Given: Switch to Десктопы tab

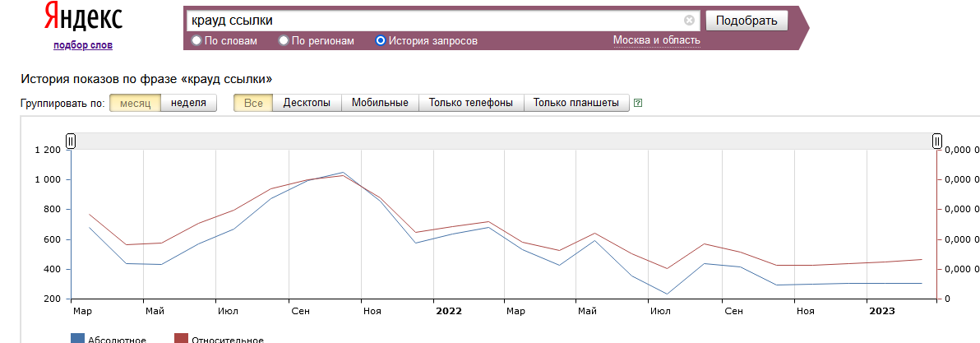Looking at the screenshot, I should 307,103.
